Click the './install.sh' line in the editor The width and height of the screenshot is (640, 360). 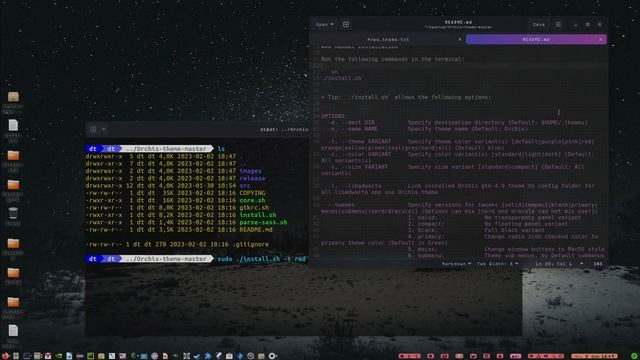[x=341, y=78]
